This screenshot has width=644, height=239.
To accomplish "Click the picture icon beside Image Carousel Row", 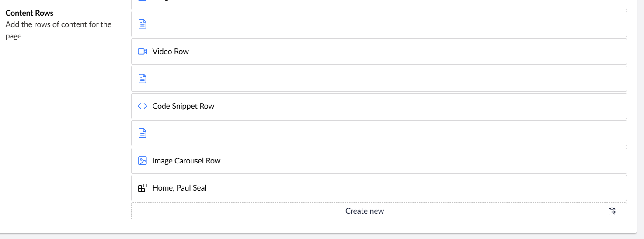I will [x=142, y=161].
